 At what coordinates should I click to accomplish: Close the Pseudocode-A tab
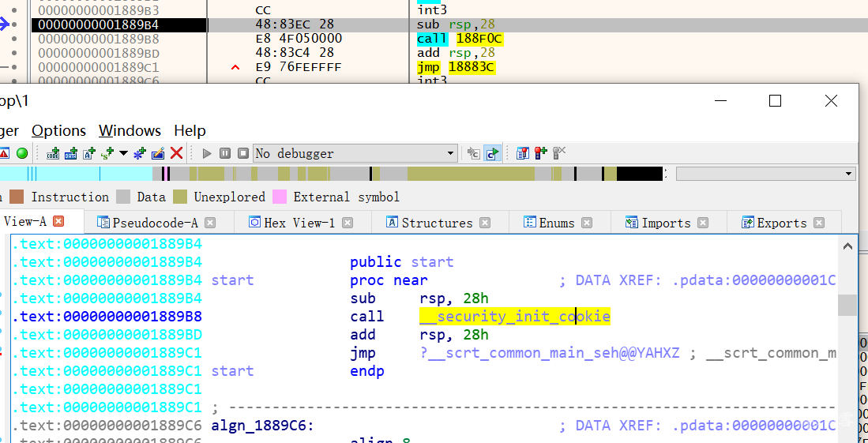tap(210, 223)
